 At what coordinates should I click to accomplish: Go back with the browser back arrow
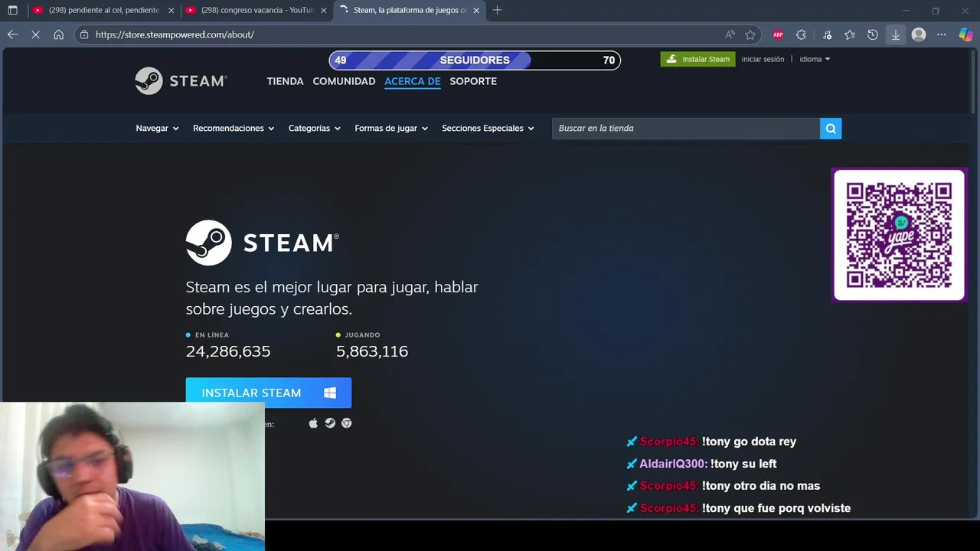click(x=12, y=34)
